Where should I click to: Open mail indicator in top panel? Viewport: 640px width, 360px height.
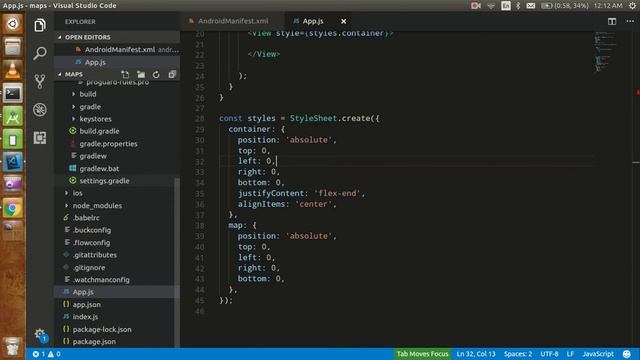tap(531, 5)
